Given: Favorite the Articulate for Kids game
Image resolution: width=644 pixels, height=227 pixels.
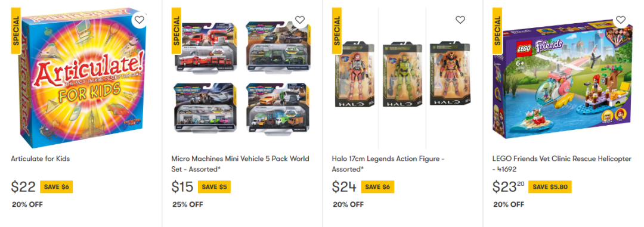Looking at the screenshot, I should [140, 20].
